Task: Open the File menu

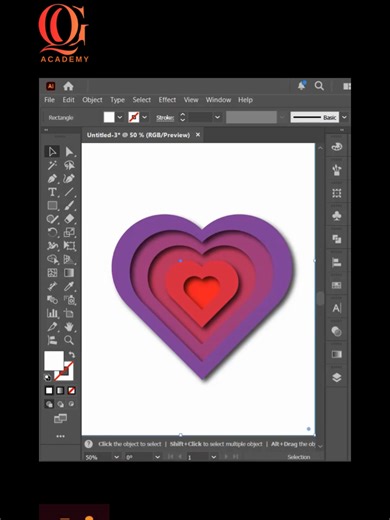Action: pyautogui.click(x=49, y=100)
